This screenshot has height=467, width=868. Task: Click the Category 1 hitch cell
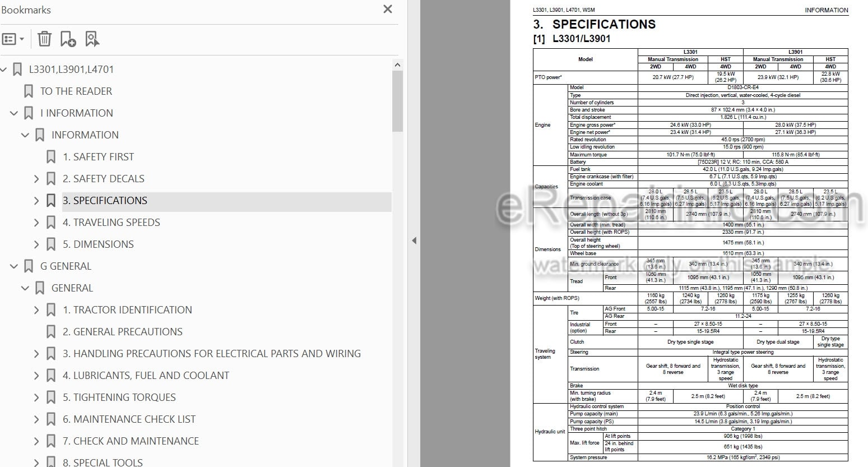(x=743, y=429)
